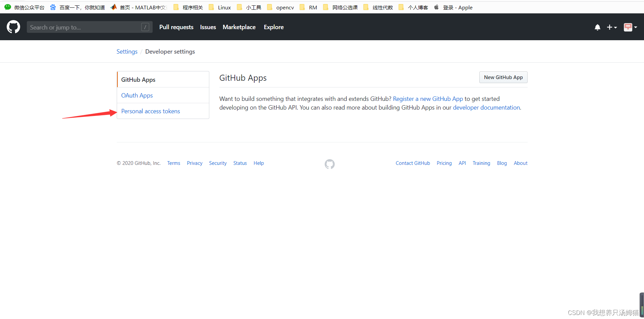Open the Apple login bookmark
The width and height of the screenshot is (644, 319).
coord(453,7)
